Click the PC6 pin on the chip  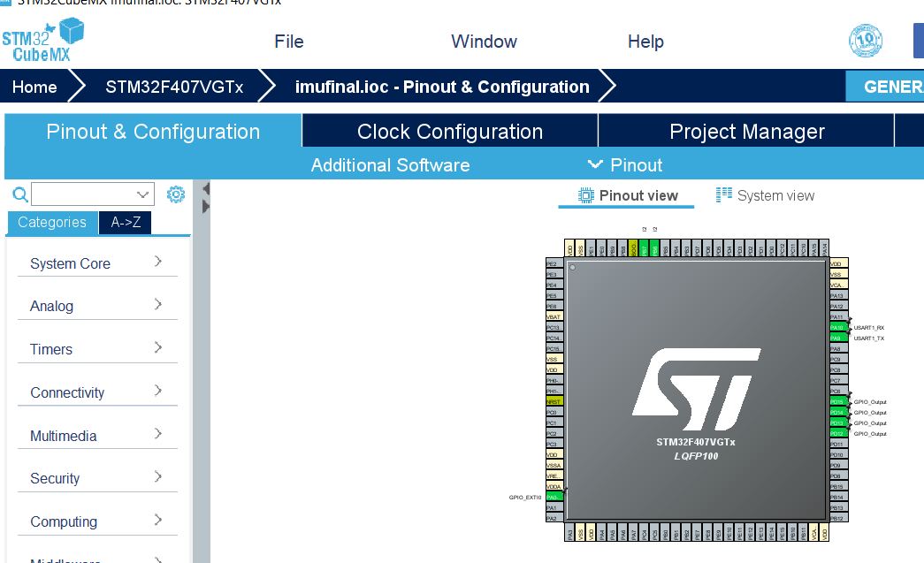pyautogui.click(x=838, y=391)
